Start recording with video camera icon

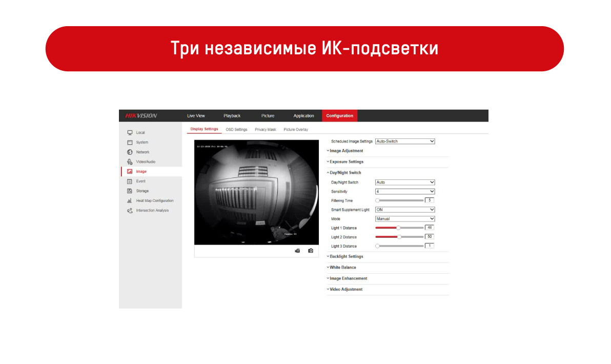click(x=297, y=251)
